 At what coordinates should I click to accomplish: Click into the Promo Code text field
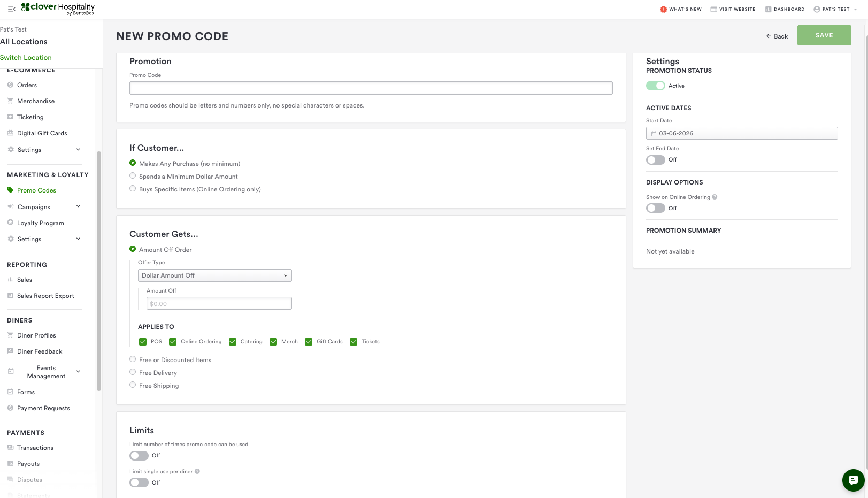(371, 88)
